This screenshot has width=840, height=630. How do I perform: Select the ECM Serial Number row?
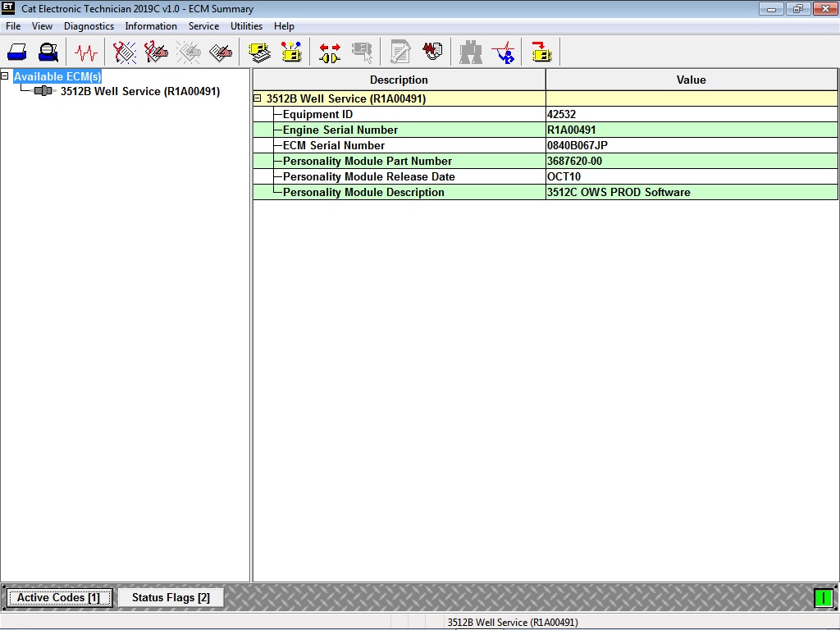click(546, 145)
